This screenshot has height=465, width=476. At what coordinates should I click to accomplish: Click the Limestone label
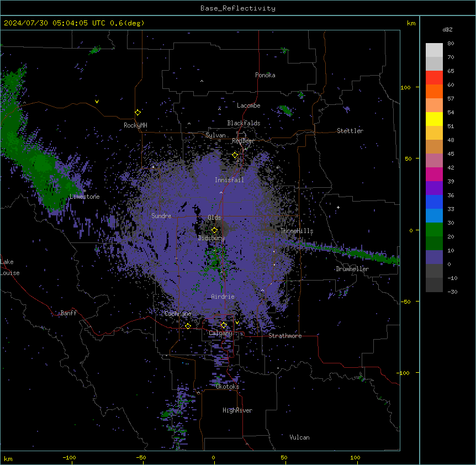tap(84, 197)
